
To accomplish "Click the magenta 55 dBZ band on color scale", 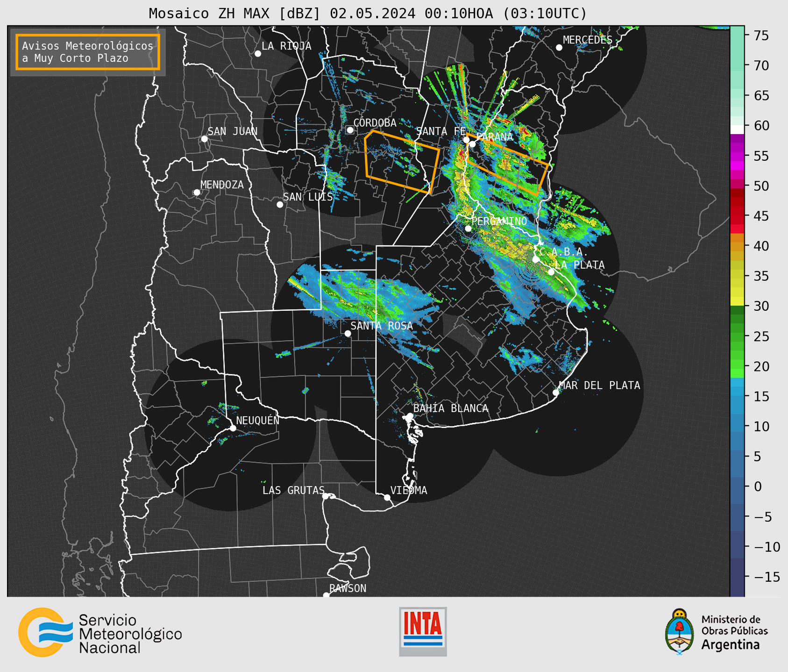I will (737, 156).
